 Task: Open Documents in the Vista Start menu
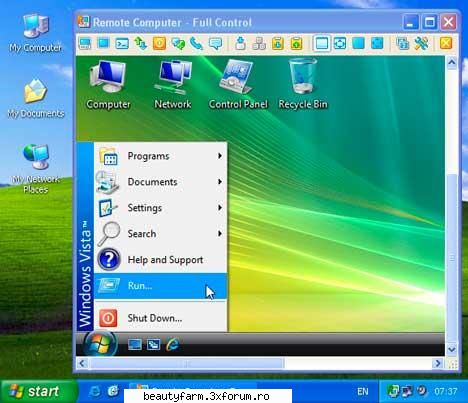(161, 182)
